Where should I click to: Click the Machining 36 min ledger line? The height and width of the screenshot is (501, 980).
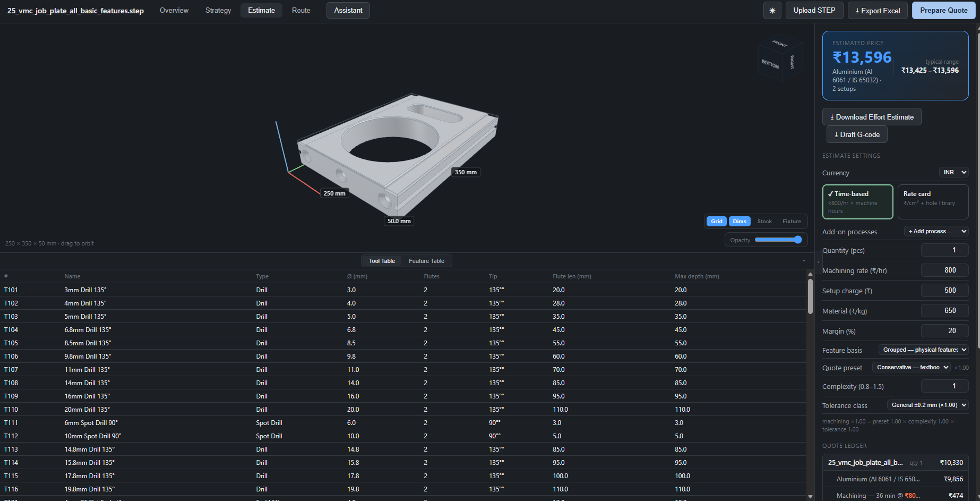896,495
